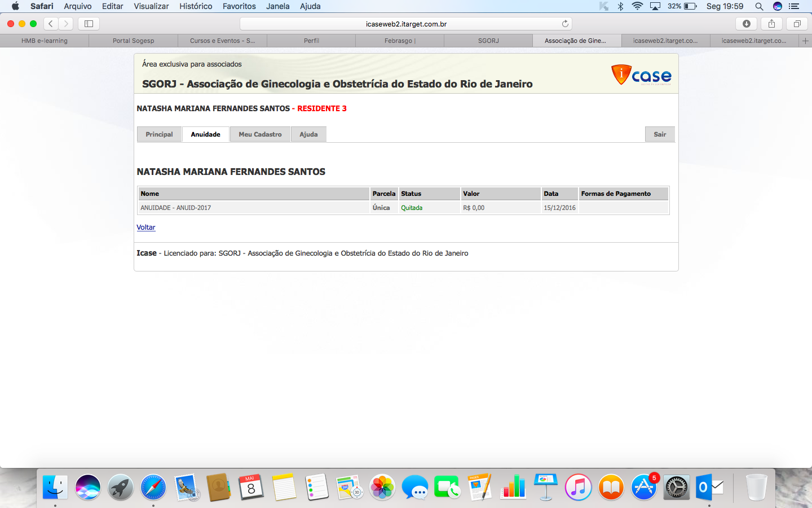Click the address bar URL field
This screenshot has width=812, height=508.
click(406, 24)
